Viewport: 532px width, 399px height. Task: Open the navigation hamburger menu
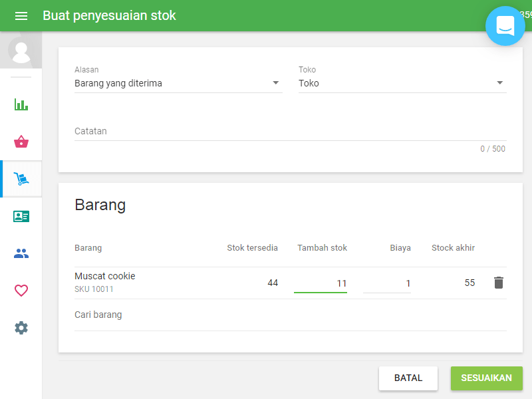coord(21,15)
